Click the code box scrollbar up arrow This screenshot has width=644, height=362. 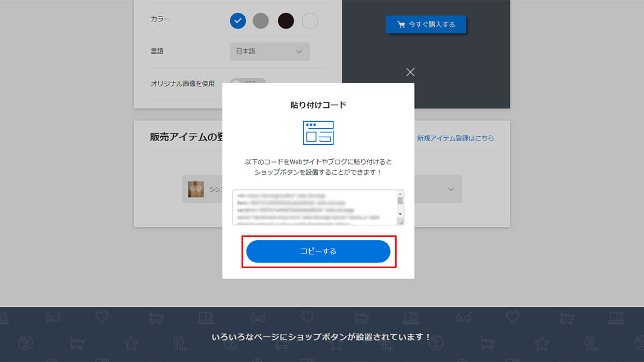point(400,194)
